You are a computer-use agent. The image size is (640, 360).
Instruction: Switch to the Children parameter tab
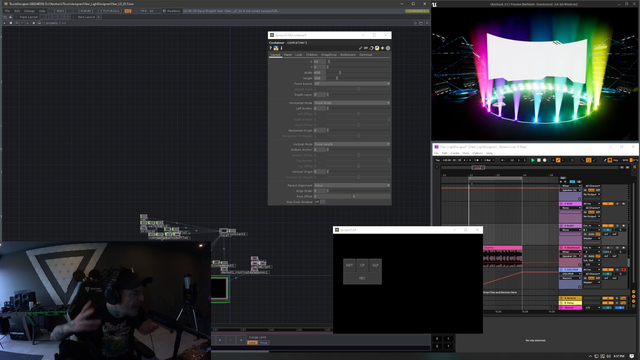312,55
